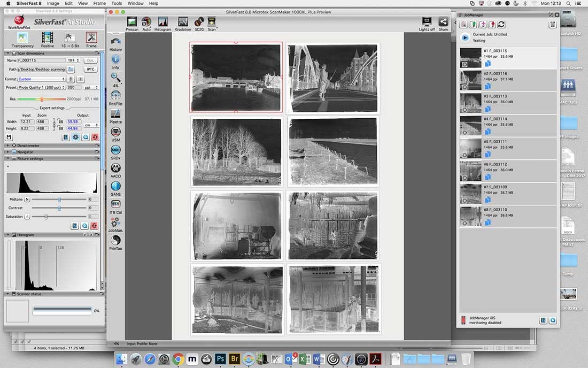Click the IPTC button
This screenshot has width=588, height=368.
click(90, 70)
